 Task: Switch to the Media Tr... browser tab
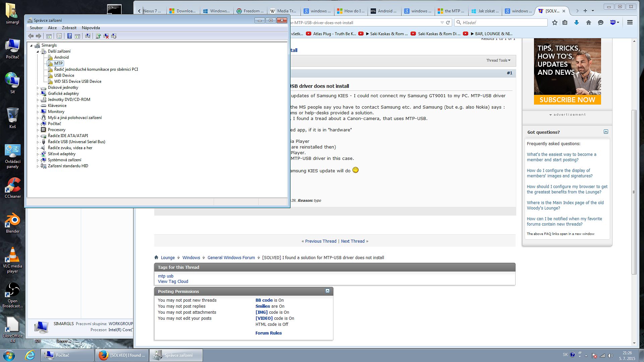click(283, 11)
